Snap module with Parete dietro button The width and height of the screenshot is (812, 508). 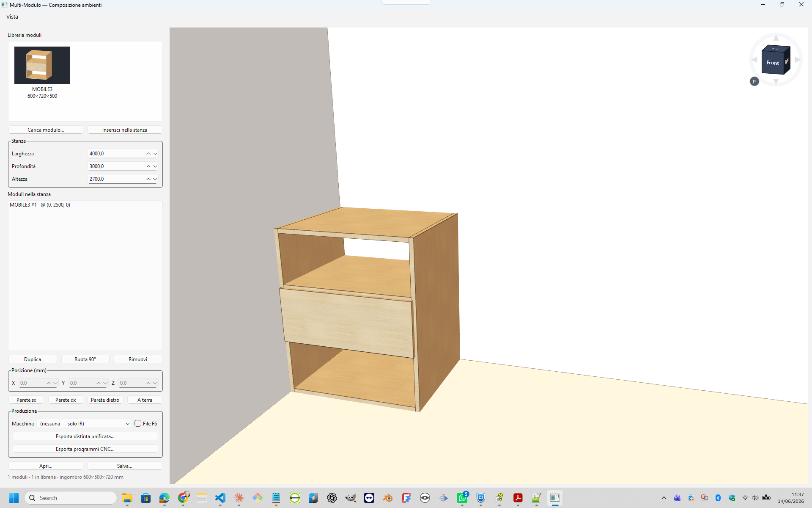[105, 400]
